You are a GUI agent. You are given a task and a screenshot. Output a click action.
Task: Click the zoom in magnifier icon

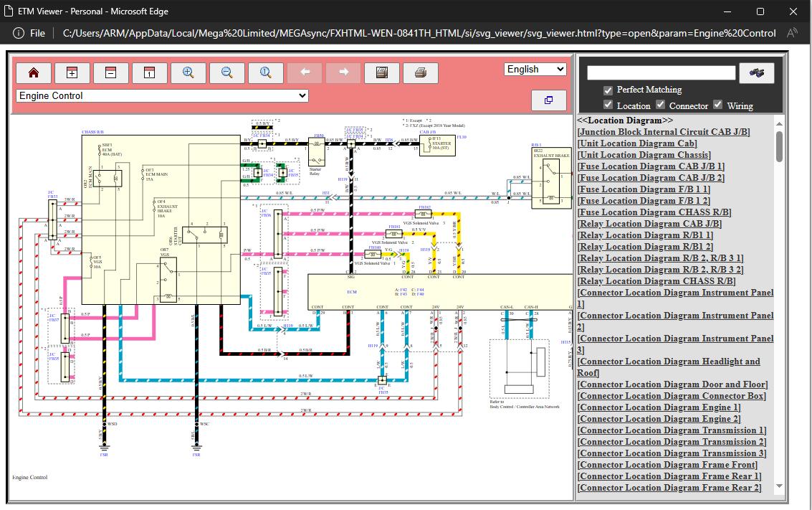tap(188, 72)
